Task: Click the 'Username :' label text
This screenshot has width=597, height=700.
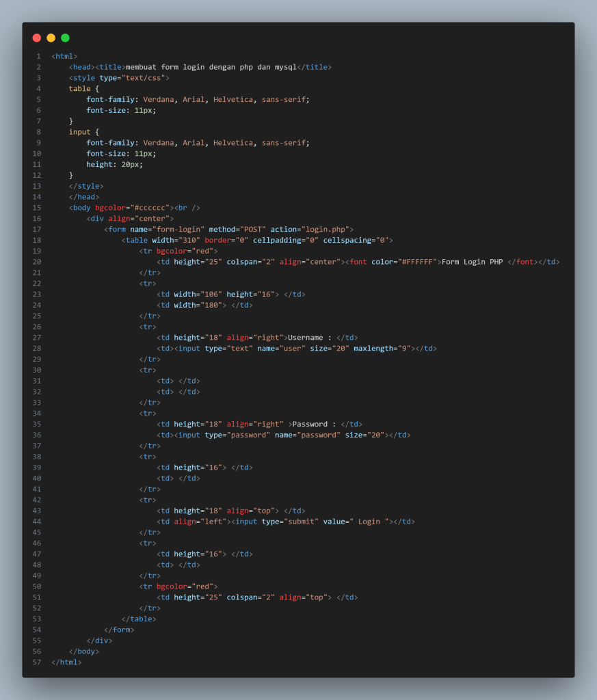Action: click(310, 338)
